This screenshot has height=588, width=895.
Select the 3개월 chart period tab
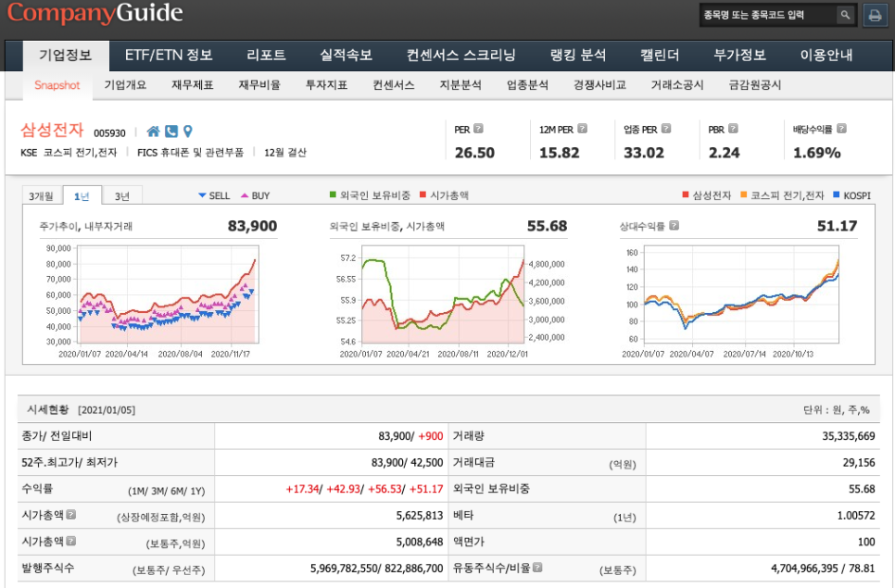[41, 196]
